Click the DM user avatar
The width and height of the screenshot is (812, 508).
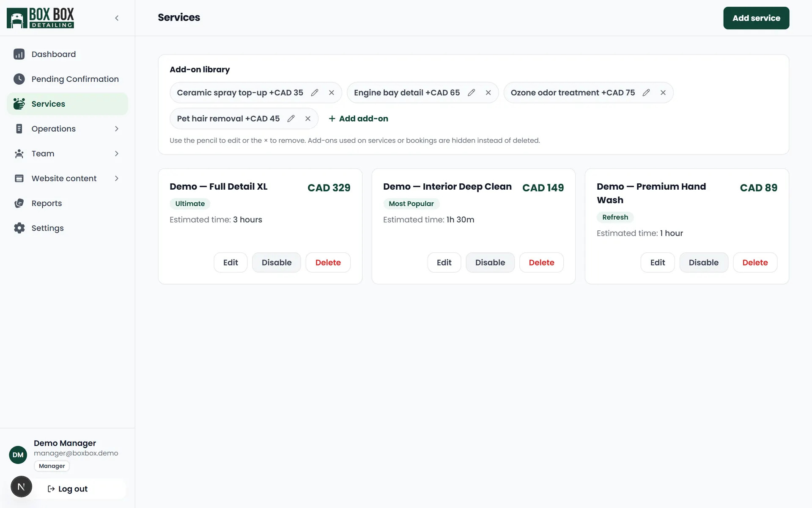[18, 455]
